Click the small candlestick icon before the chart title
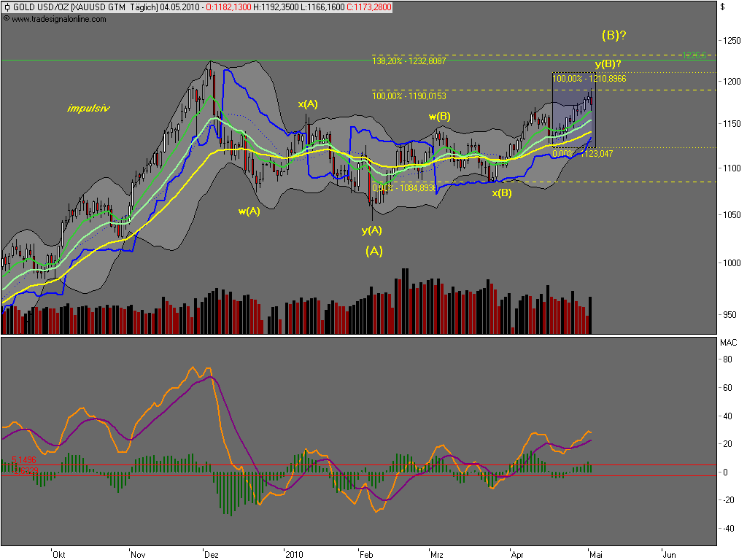The height and width of the screenshot is (560, 747). tap(7, 7)
